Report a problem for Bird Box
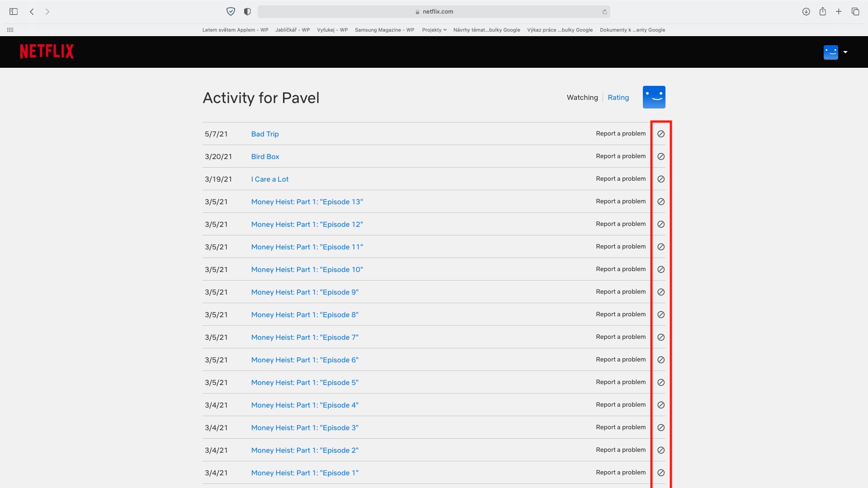The image size is (868, 488). point(620,156)
